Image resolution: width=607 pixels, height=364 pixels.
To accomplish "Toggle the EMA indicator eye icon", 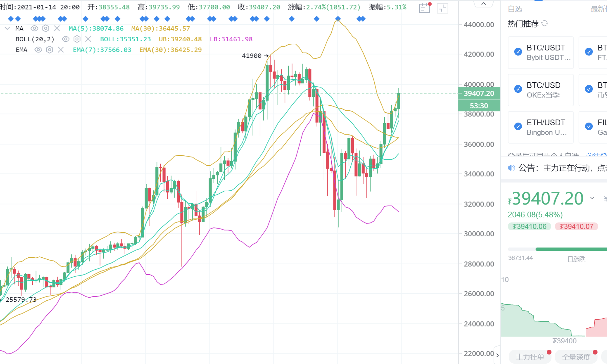I will [38, 50].
